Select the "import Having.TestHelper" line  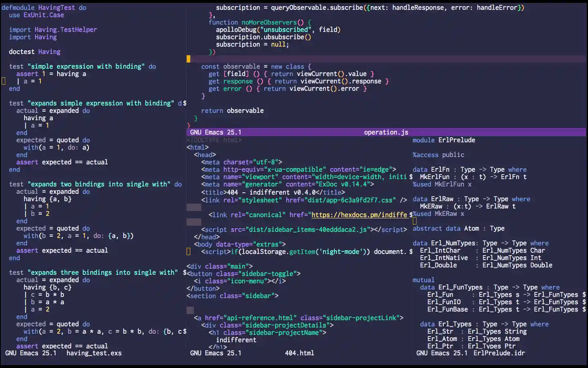tap(53, 29)
